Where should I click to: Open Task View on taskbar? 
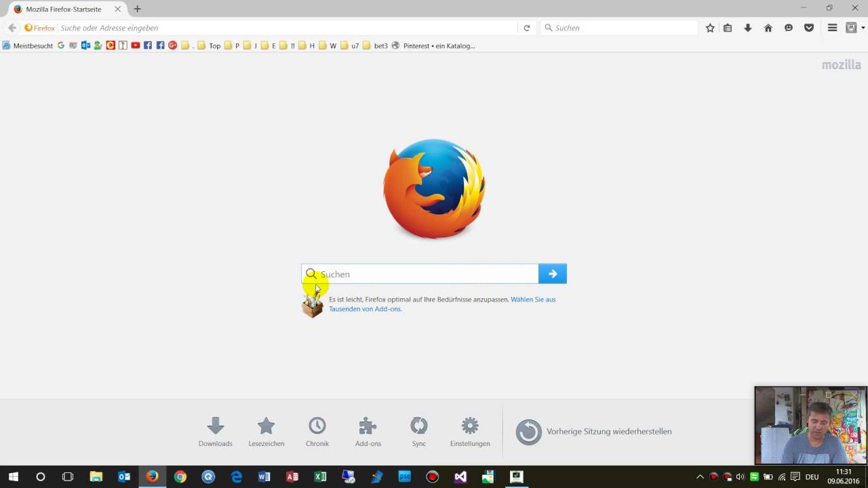tap(67, 476)
